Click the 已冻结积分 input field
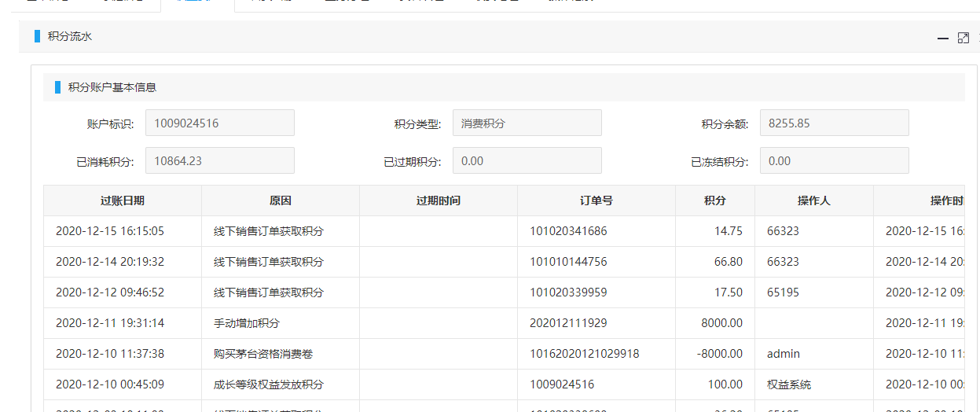980x412 pixels. coord(834,160)
